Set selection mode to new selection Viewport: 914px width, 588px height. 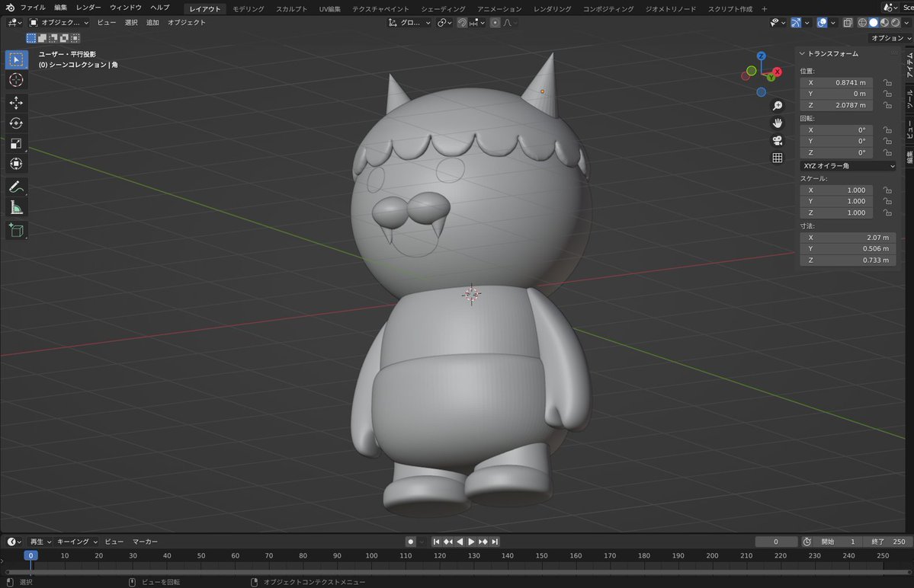31,38
